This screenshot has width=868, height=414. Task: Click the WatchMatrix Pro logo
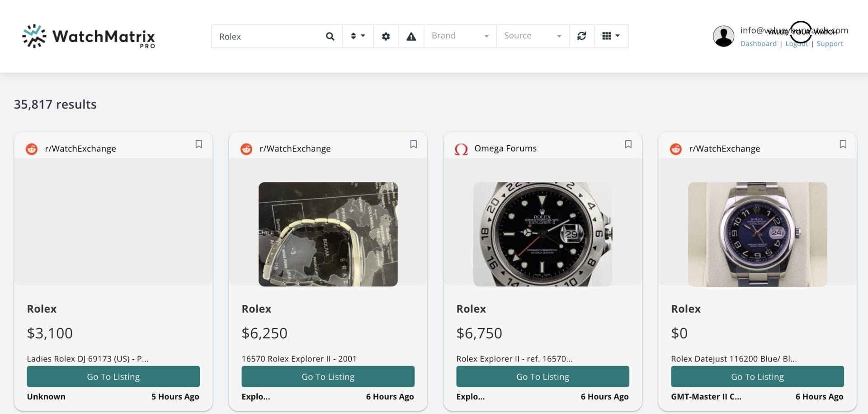(x=89, y=37)
